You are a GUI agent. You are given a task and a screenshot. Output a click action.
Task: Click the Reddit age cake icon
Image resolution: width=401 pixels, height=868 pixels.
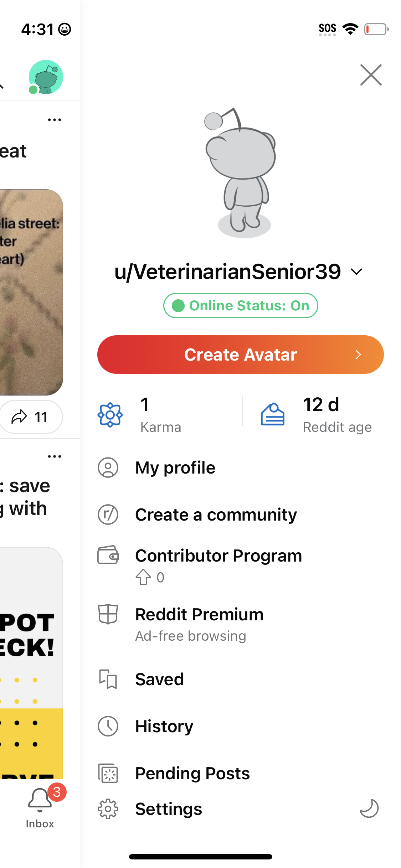point(271,414)
